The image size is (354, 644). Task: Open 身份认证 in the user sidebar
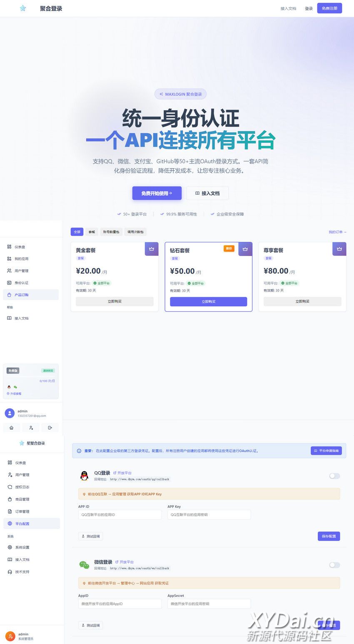[21, 283]
